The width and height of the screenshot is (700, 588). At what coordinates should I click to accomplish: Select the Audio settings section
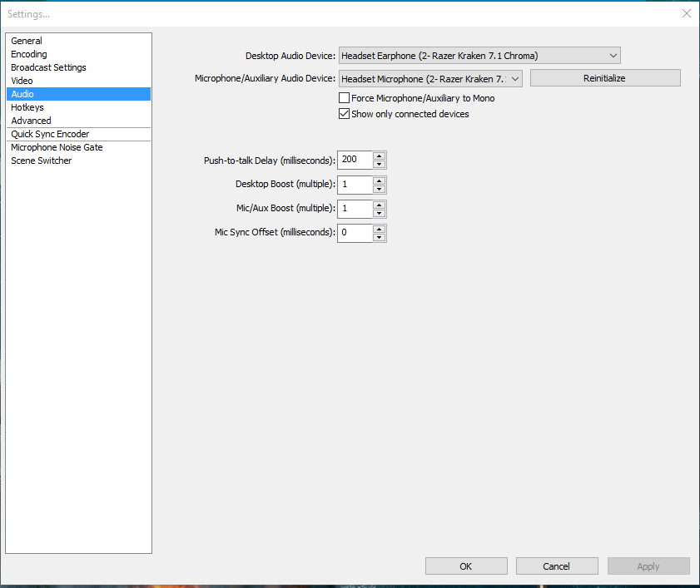point(78,94)
